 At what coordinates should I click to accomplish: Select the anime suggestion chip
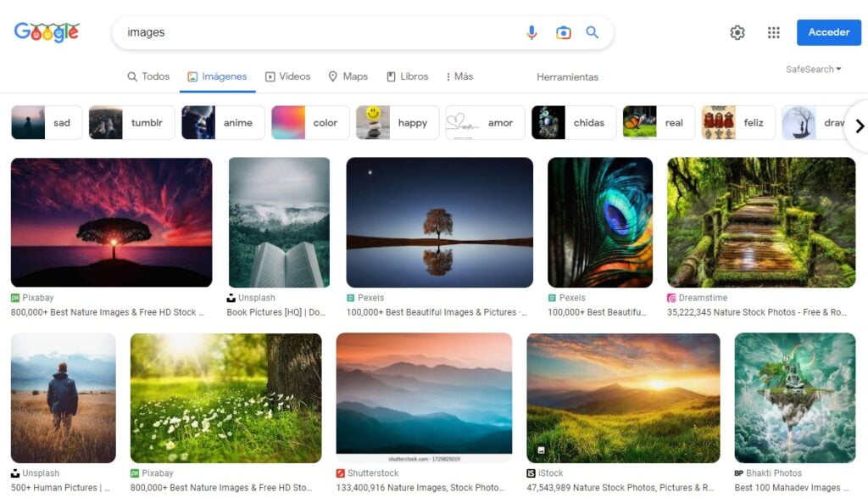coord(223,122)
